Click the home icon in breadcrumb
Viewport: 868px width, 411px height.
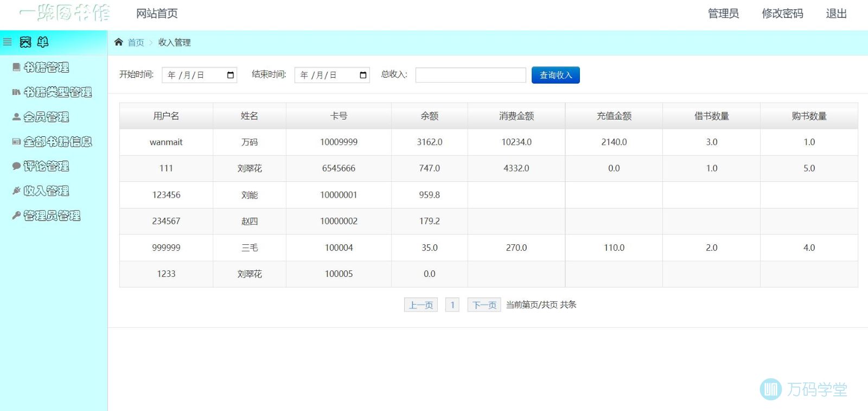point(119,42)
